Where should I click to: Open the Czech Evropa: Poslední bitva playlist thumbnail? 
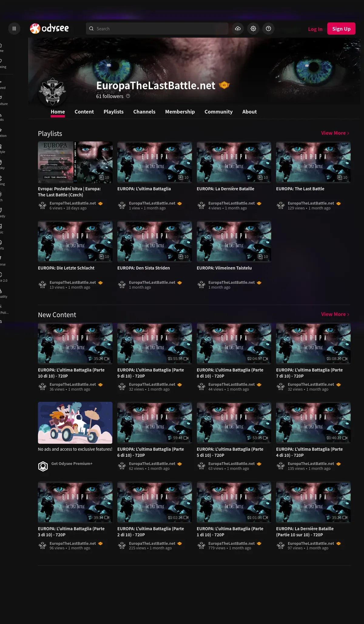point(75,162)
